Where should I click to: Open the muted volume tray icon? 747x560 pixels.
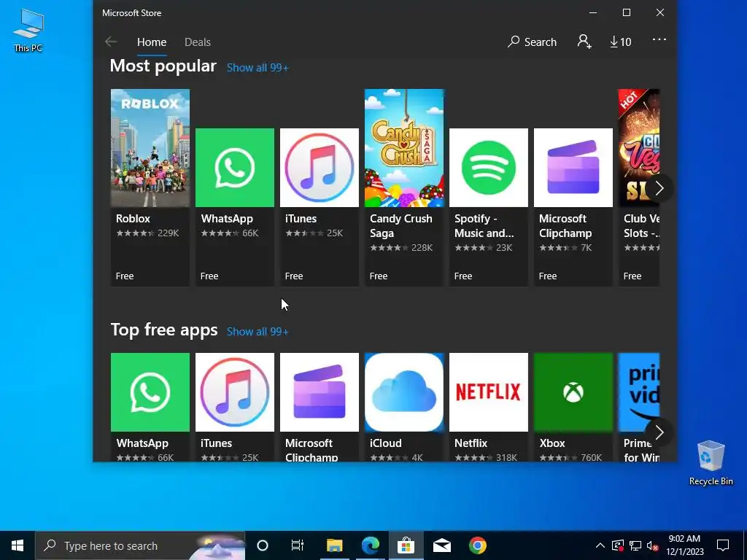click(652, 545)
